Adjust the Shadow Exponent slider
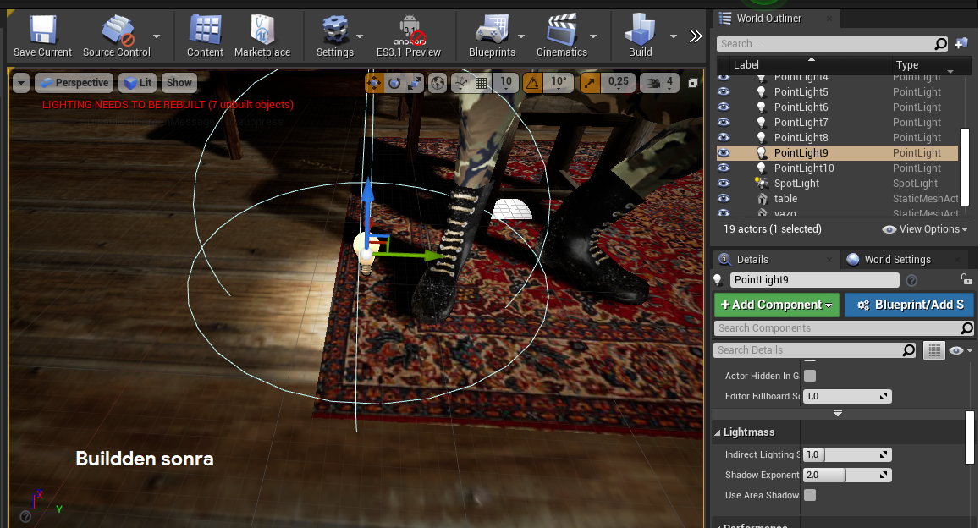The width and height of the screenshot is (980, 528). [x=847, y=475]
